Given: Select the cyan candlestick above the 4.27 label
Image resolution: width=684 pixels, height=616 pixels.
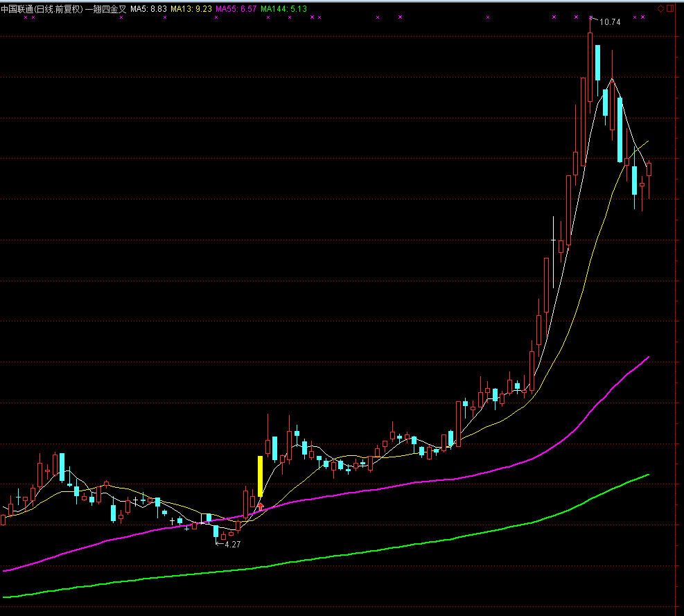Looking at the screenshot, I should (x=216, y=531).
